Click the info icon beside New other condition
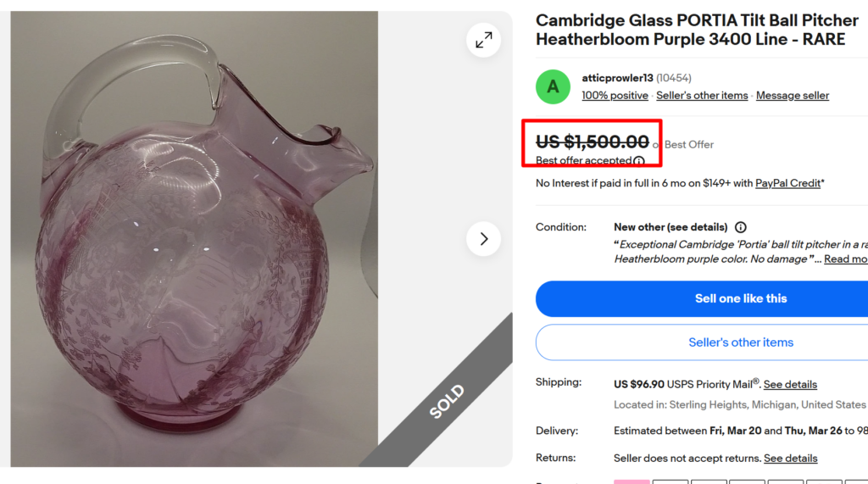Screen dimensions: 868x484 point(740,227)
